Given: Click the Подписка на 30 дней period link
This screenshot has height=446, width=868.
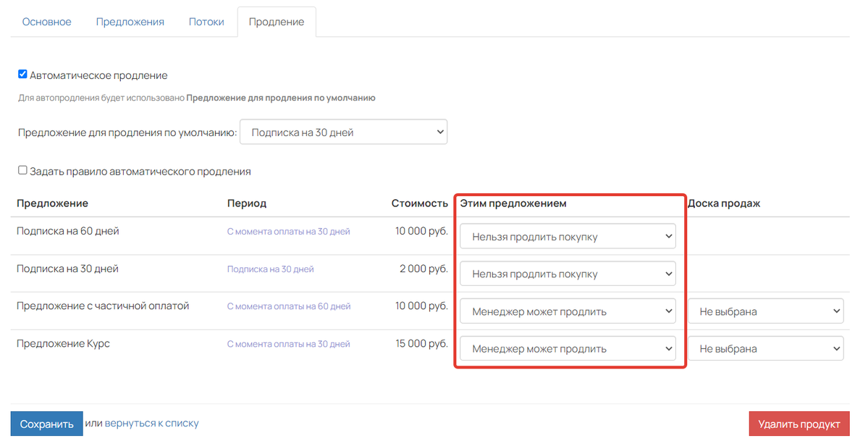Looking at the screenshot, I should pyautogui.click(x=270, y=269).
